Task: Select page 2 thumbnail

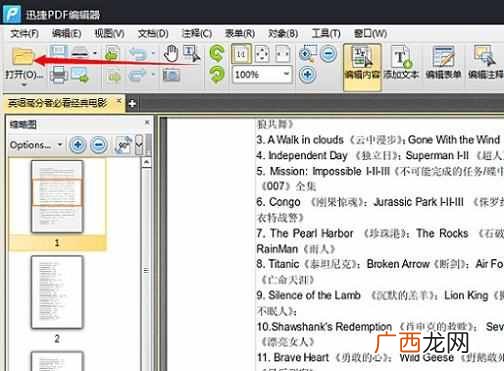Action: (x=57, y=292)
